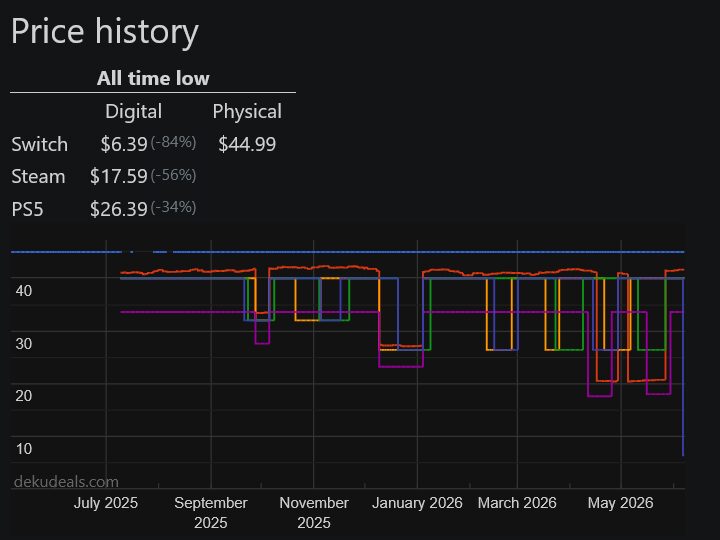Click the September 2025 axis label
Viewport: 720px width, 540px height.
click(x=211, y=512)
